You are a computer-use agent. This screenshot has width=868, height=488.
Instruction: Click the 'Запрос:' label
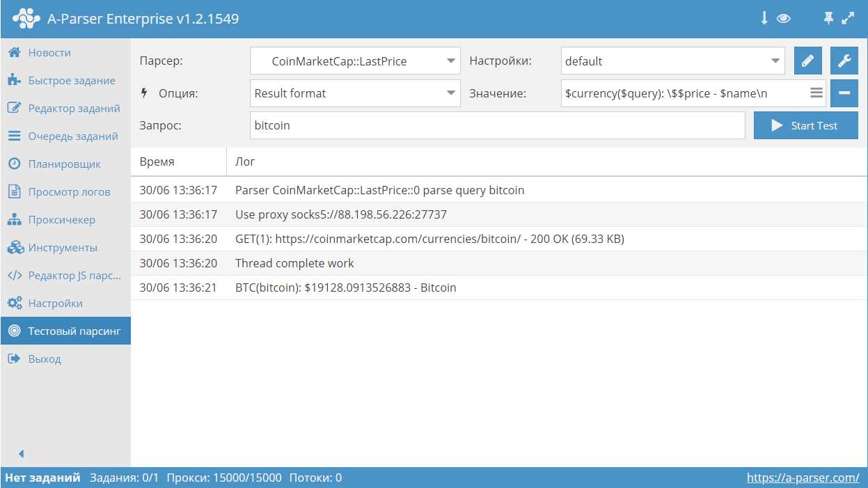pos(161,125)
